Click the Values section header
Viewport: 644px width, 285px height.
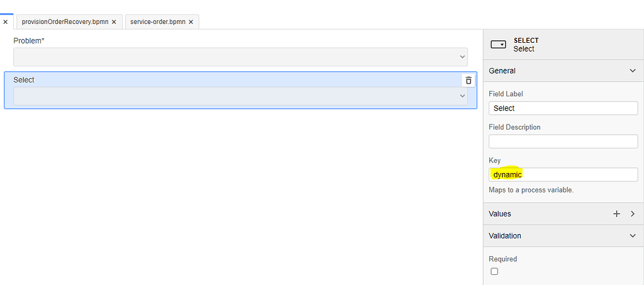click(563, 213)
